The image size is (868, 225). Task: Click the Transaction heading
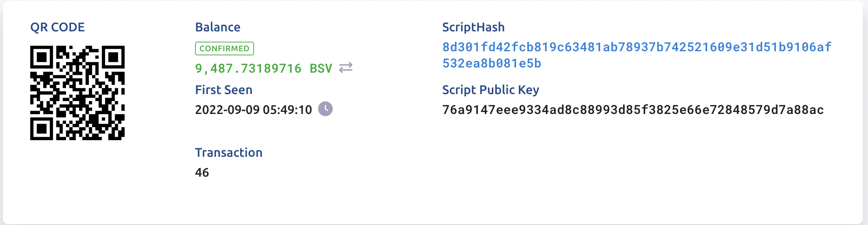coord(229,153)
